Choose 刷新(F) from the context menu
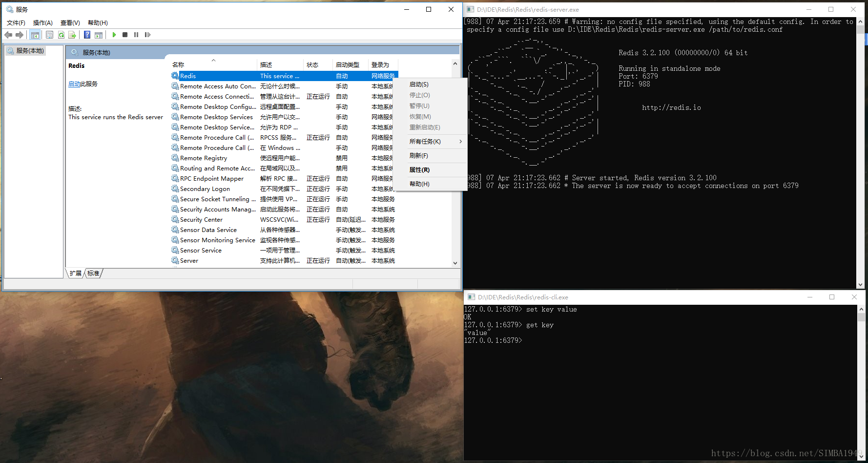 pos(431,156)
